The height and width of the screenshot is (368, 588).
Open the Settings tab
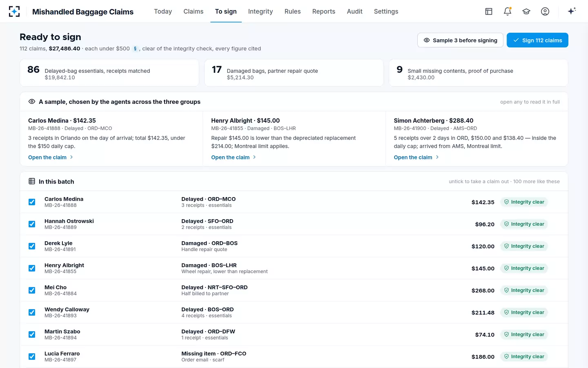pyautogui.click(x=386, y=11)
